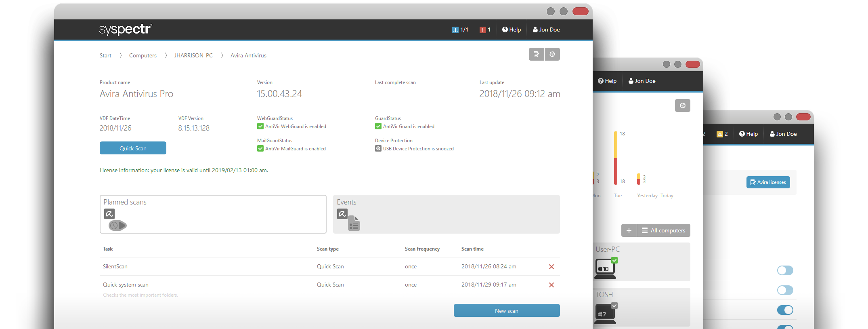Close the middle window with red button
The image size is (868, 329).
click(693, 64)
